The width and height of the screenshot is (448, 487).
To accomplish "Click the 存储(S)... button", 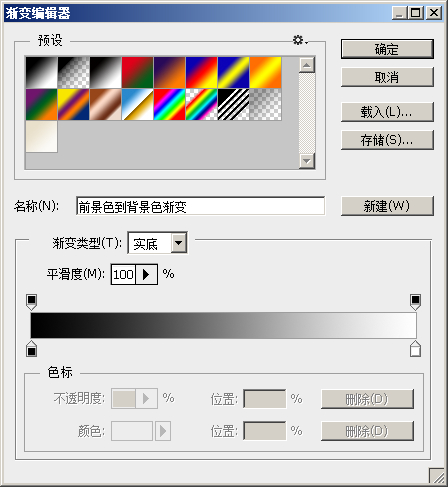I will tap(387, 140).
